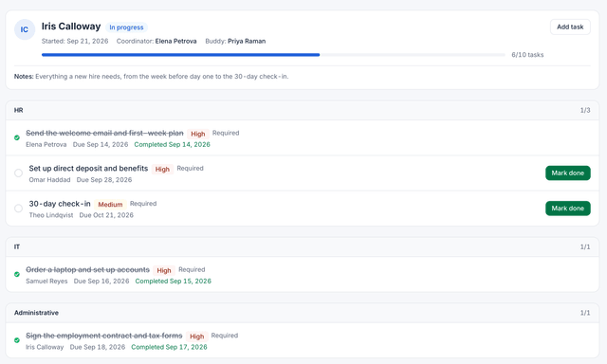
Task: Click the IC avatar for Iris Calloway
Action: point(25,29)
